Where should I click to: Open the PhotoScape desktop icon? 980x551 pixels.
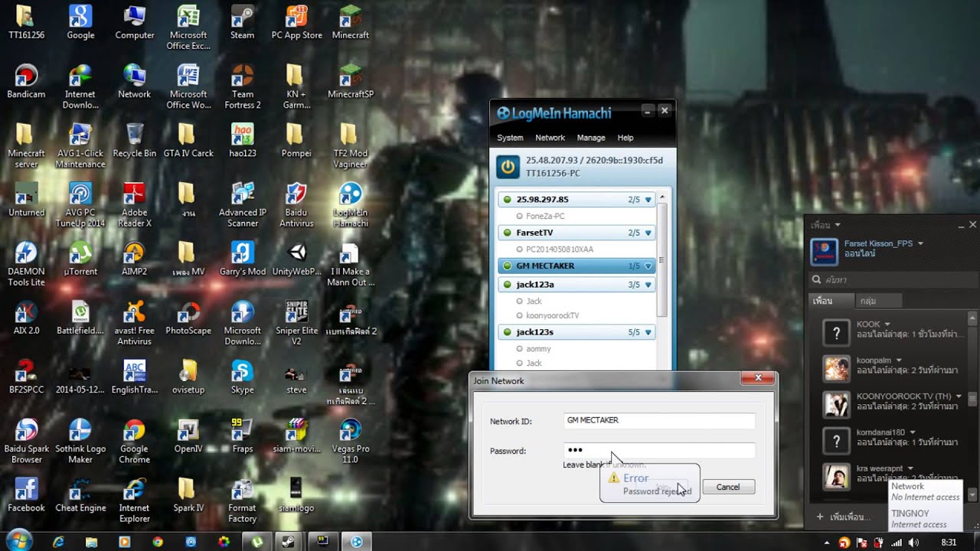click(x=188, y=318)
